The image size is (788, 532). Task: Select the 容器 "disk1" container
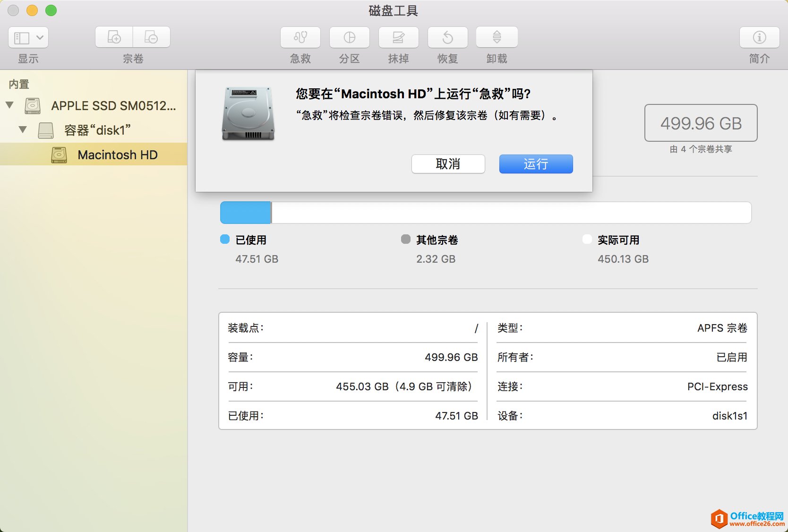tap(94, 130)
